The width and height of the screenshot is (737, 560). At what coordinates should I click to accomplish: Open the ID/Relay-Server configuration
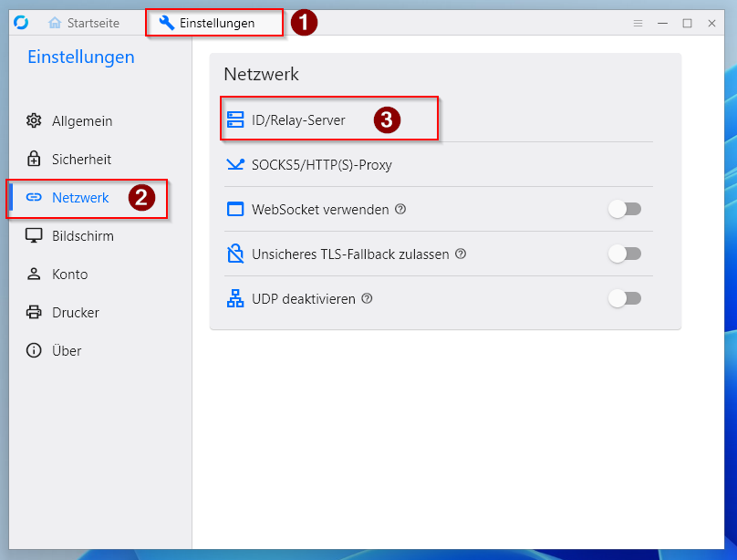298,119
